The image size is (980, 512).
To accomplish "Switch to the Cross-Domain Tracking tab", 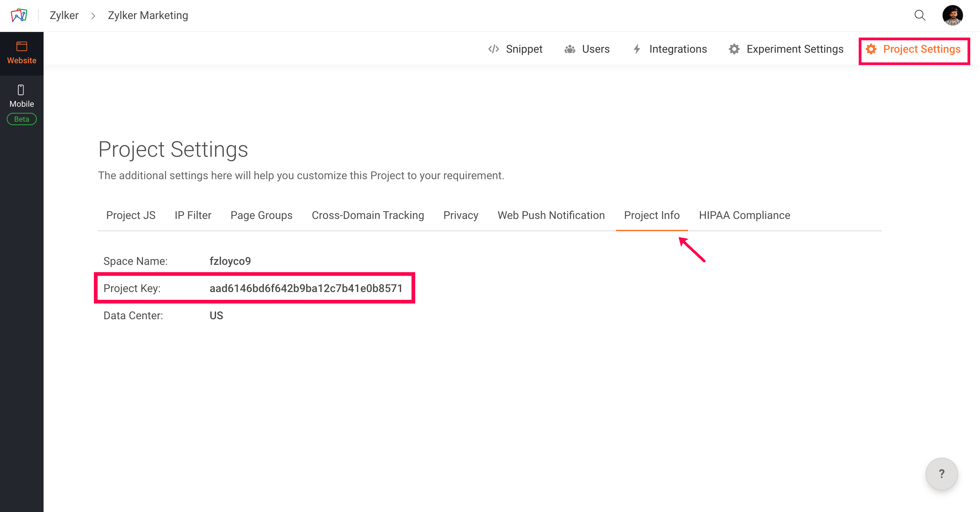I will [368, 215].
